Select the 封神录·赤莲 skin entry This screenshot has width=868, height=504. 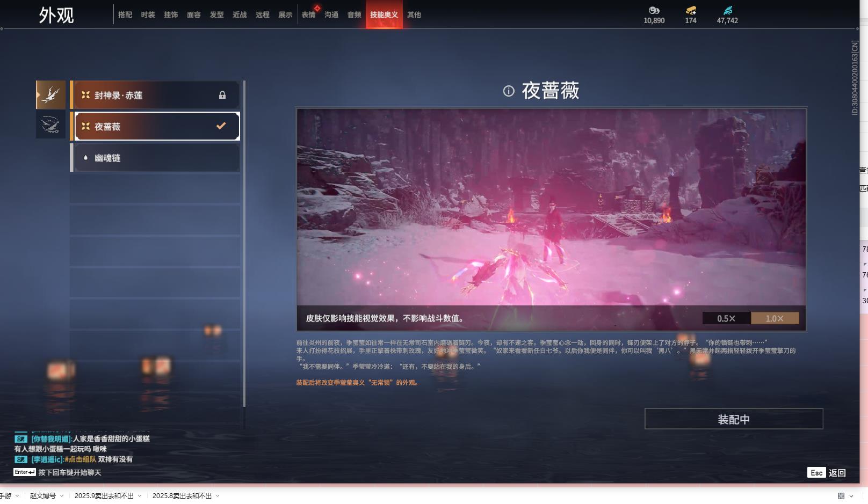[x=155, y=95]
